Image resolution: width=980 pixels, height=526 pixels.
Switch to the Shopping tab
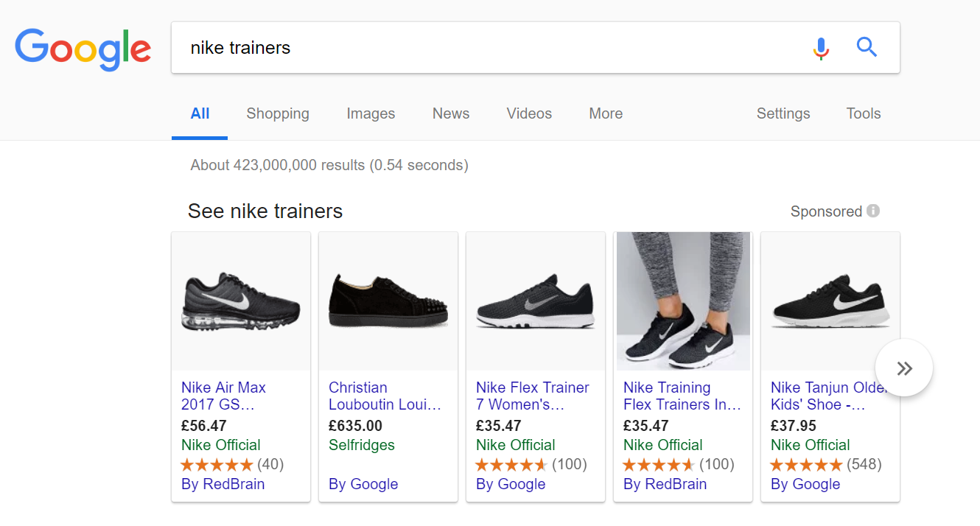pos(278,113)
